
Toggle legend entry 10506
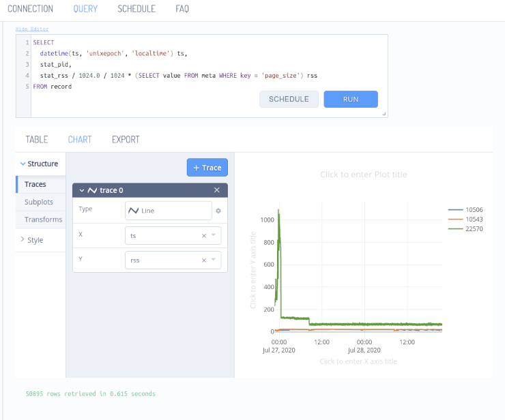(x=465, y=210)
